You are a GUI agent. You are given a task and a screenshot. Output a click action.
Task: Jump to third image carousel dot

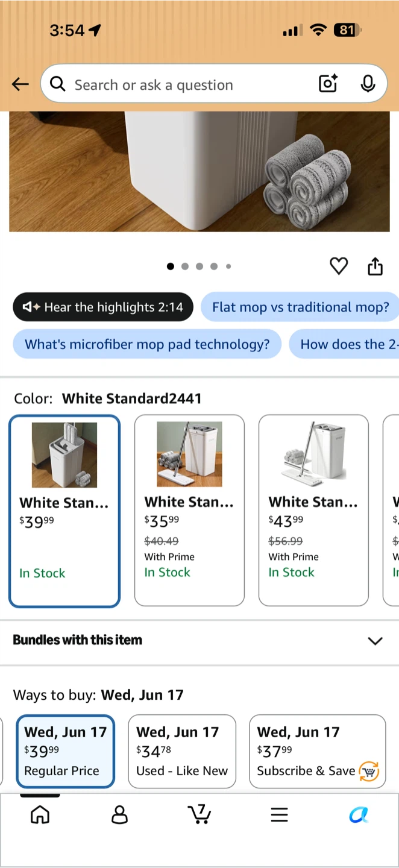(x=199, y=266)
